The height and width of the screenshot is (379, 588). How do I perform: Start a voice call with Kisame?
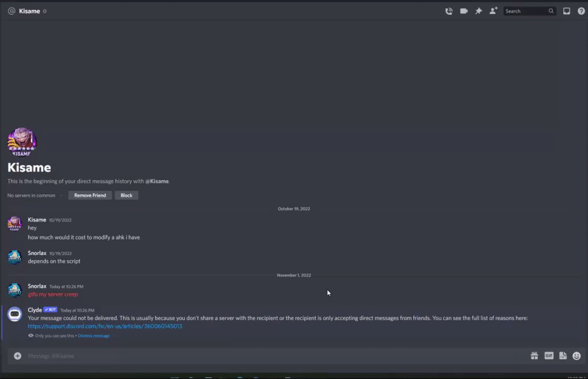449,11
